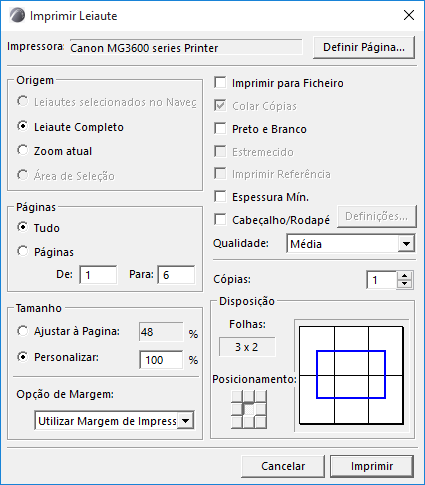This screenshot has height=485, width=425.
Task: Select Ajustar à Pagina size option
Action: tap(68, 331)
